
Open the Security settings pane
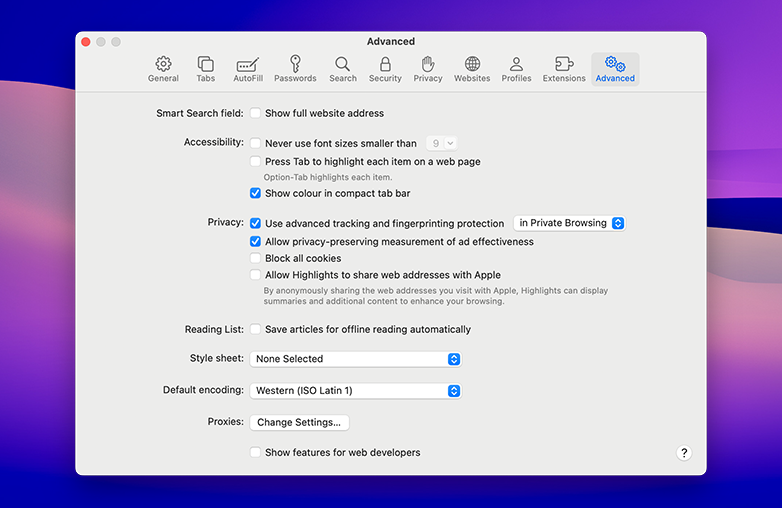385,69
